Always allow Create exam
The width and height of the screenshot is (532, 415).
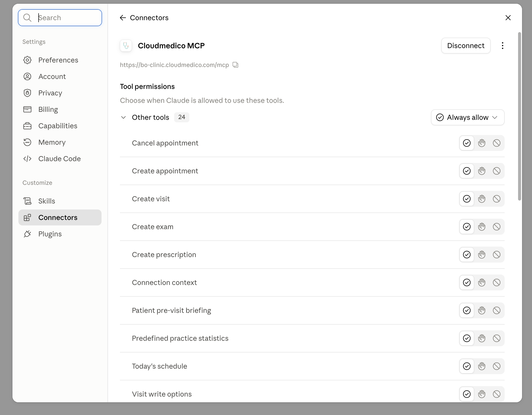(467, 227)
